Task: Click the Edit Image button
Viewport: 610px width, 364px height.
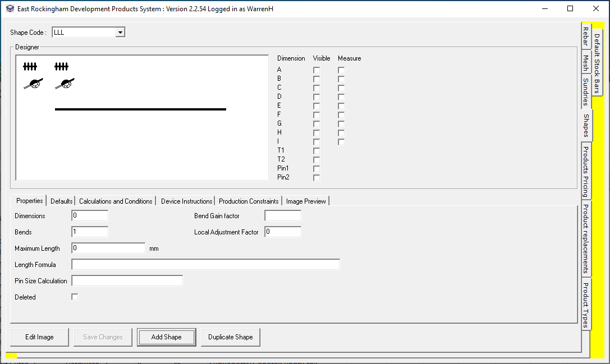Action: 39,337
